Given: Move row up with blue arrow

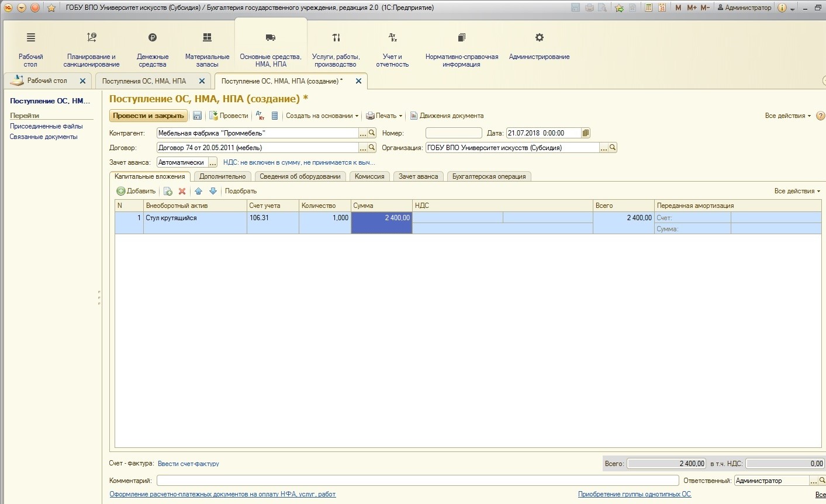Looking at the screenshot, I should click(x=198, y=191).
